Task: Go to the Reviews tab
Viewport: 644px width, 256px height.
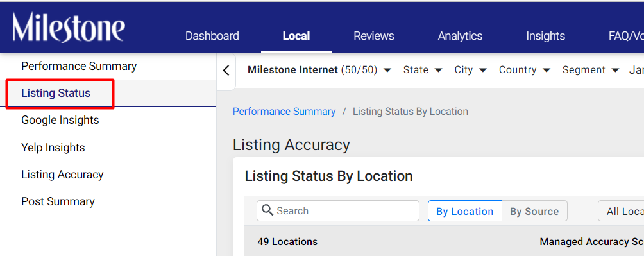Action: (x=374, y=36)
